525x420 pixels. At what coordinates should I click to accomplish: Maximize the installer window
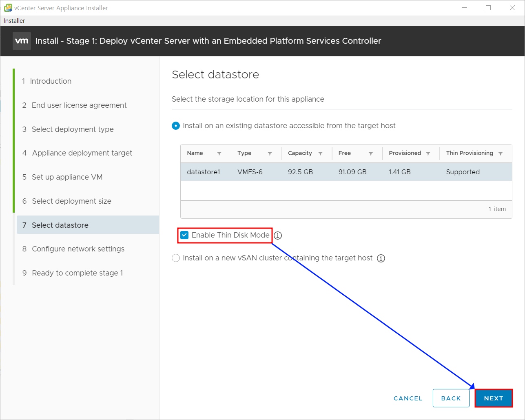click(488, 8)
